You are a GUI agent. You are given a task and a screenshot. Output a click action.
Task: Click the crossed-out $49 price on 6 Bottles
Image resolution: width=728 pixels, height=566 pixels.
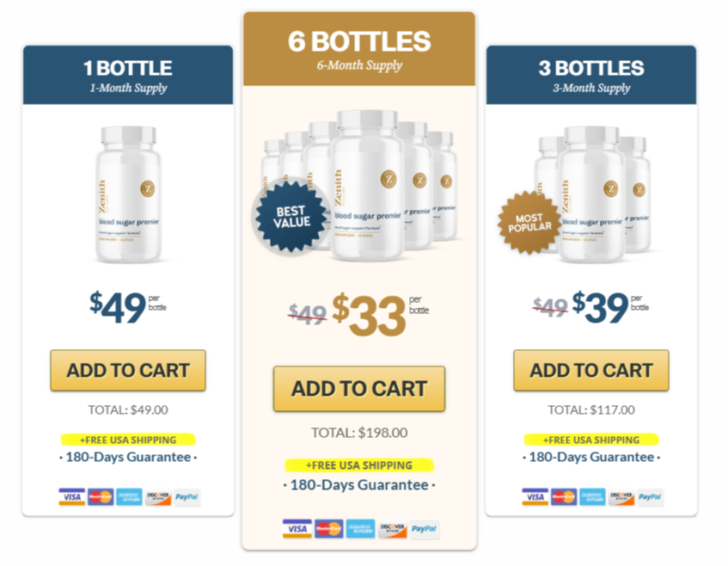pyautogui.click(x=306, y=309)
